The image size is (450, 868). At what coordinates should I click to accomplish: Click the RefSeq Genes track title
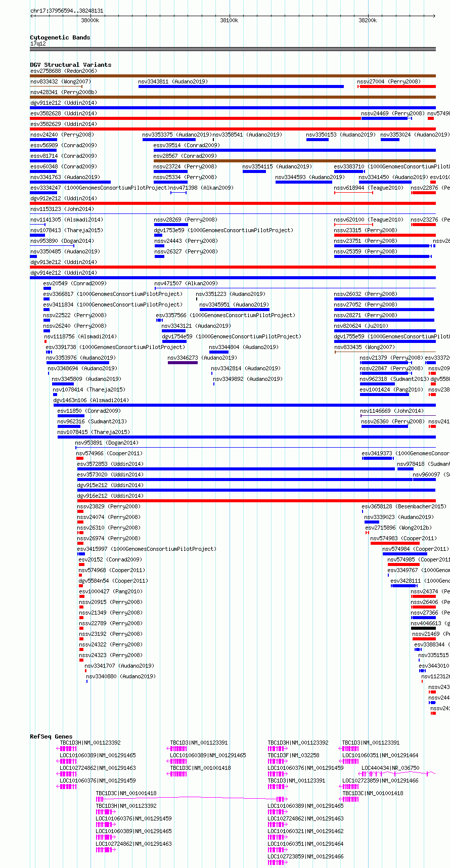(51, 736)
